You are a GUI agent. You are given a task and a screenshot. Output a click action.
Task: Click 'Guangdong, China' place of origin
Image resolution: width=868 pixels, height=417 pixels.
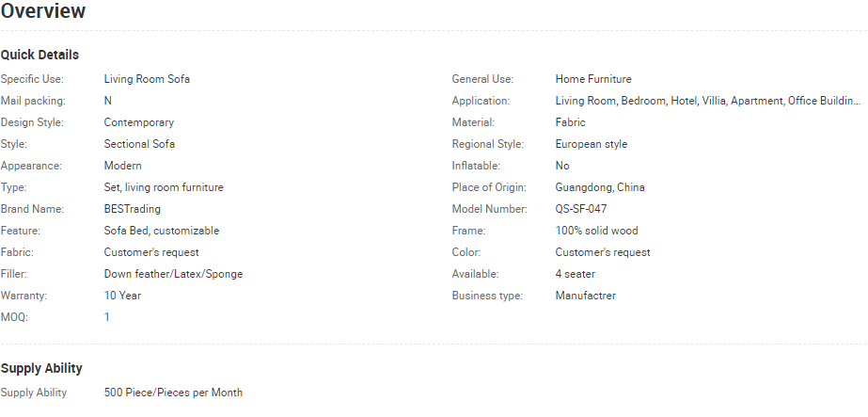tap(600, 187)
